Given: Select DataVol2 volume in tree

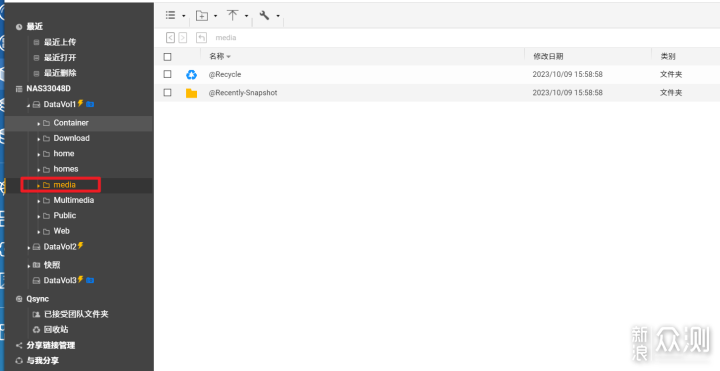Looking at the screenshot, I should click(x=60, y=247).
